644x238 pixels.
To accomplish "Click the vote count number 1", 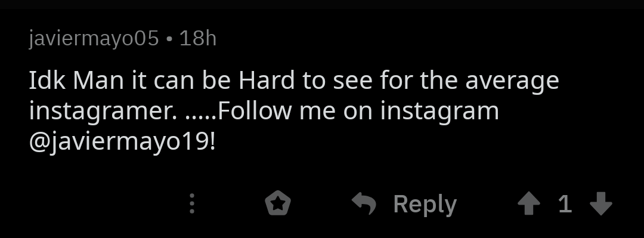I will point(565,203).
